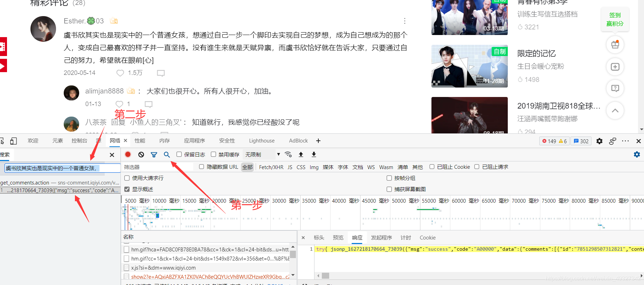
Task: Enable the 保留日志 checkbox
Action: tap(179, 154)
